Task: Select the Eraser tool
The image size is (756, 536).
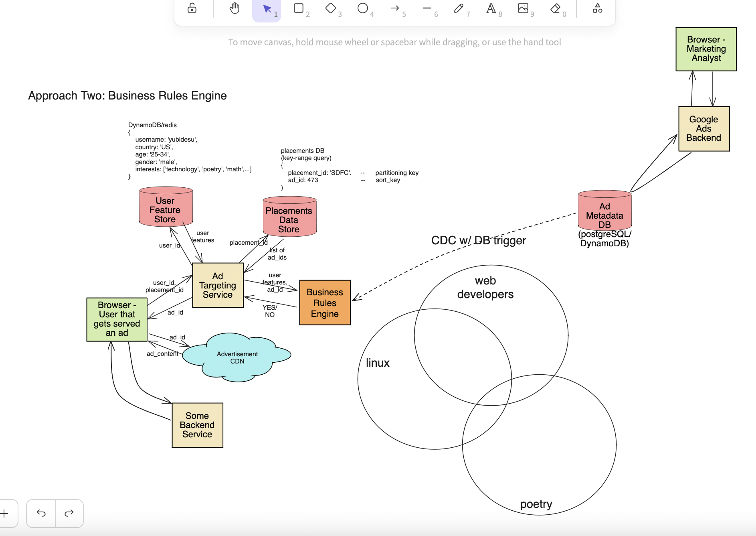Action: pos(555,8)
